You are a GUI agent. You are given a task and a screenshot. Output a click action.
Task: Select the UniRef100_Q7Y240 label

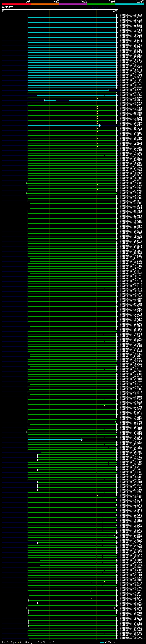131,32
